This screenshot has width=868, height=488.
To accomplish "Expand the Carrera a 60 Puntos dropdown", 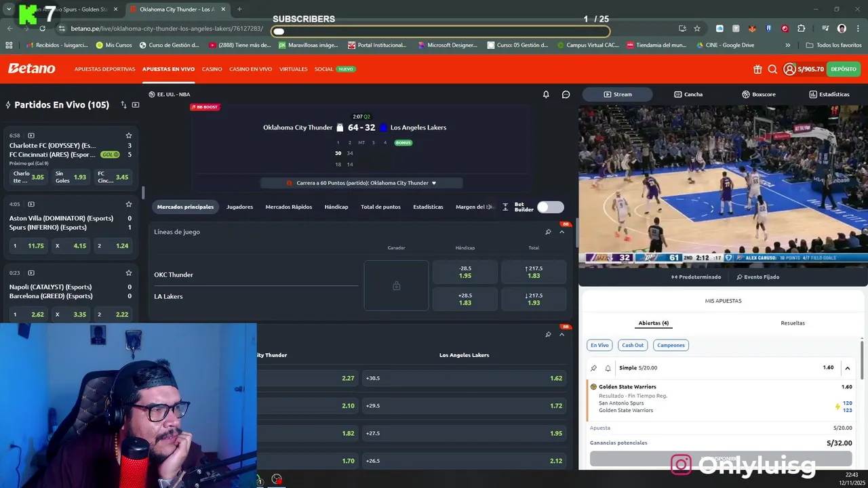I will (362, 183).
